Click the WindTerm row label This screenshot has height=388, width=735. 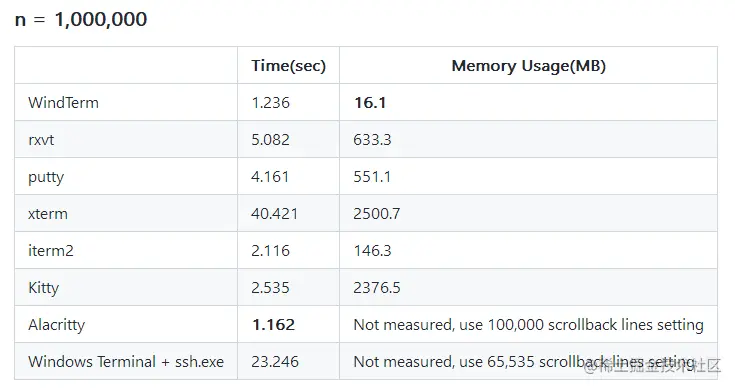(63, 103)
